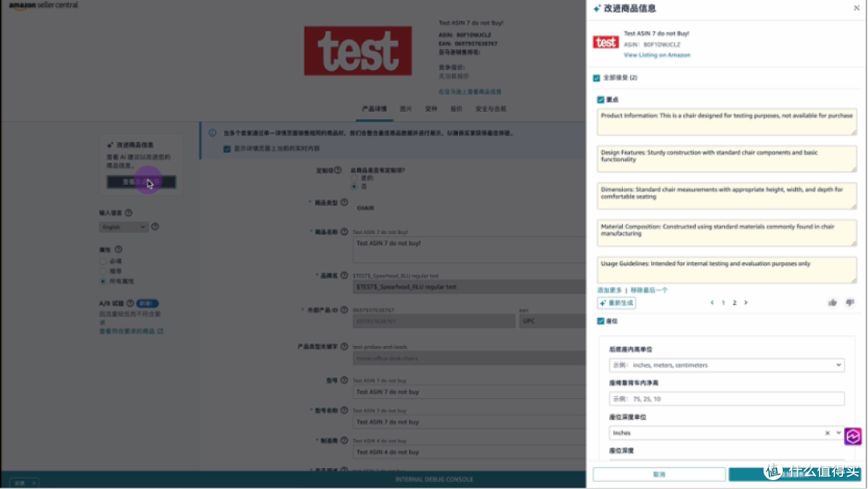Click the 型号 input field
The image size is (868, 489).
469,392
